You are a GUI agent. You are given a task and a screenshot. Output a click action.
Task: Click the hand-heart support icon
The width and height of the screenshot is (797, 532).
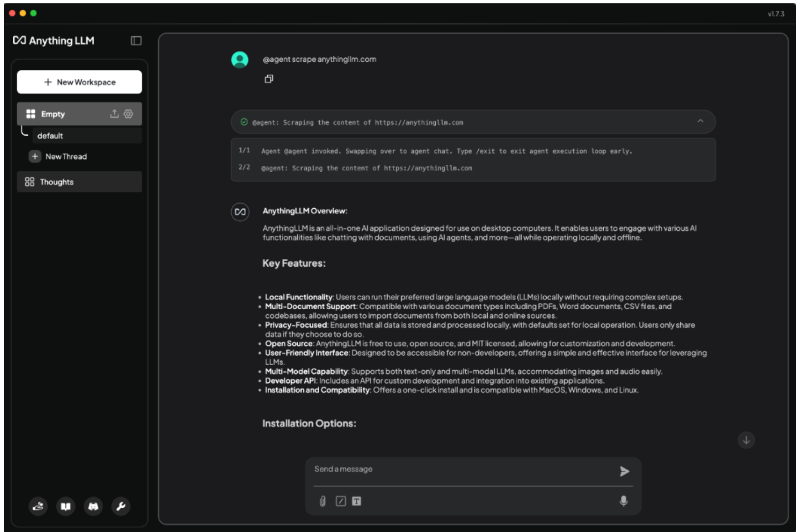pyautogui.click(x=38, y=506)
